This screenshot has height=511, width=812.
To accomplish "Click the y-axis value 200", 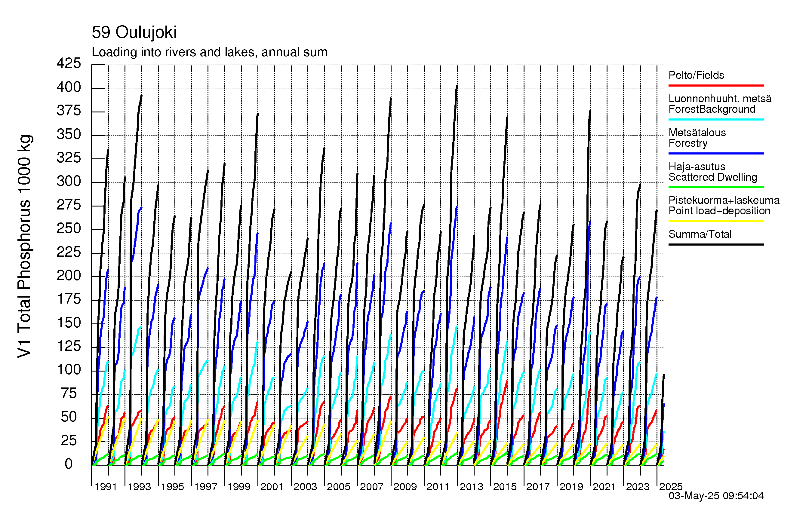I will (69, 276).
